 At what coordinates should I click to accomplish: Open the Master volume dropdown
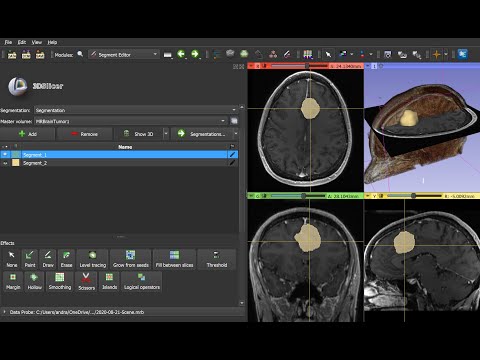131,121
